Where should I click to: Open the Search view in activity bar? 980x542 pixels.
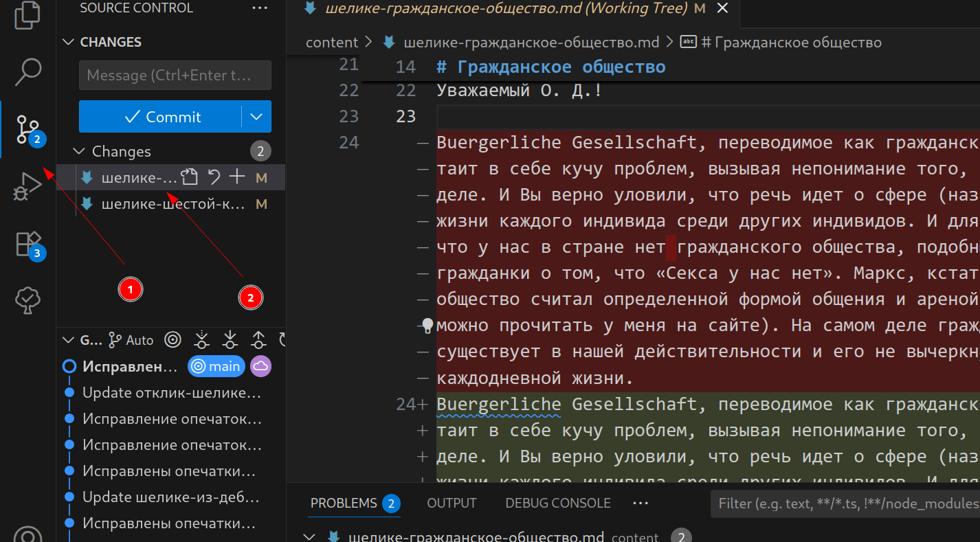[x=27, y=71]
